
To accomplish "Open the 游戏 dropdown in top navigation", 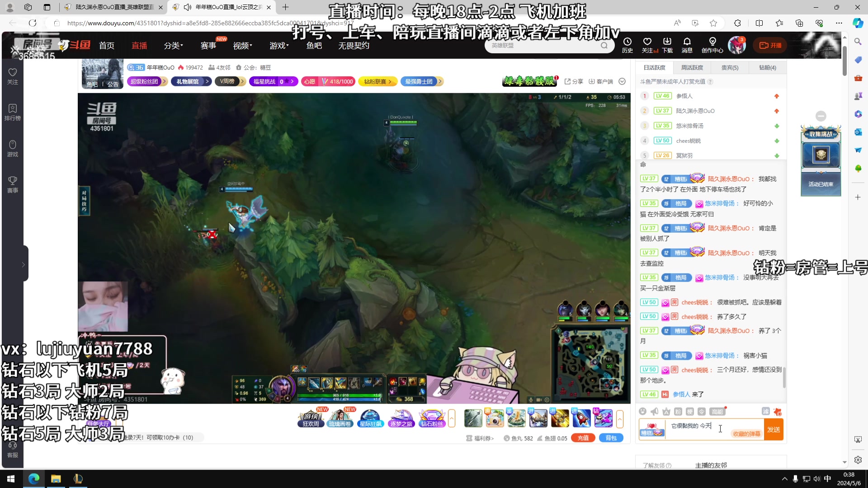I will 279,46.
